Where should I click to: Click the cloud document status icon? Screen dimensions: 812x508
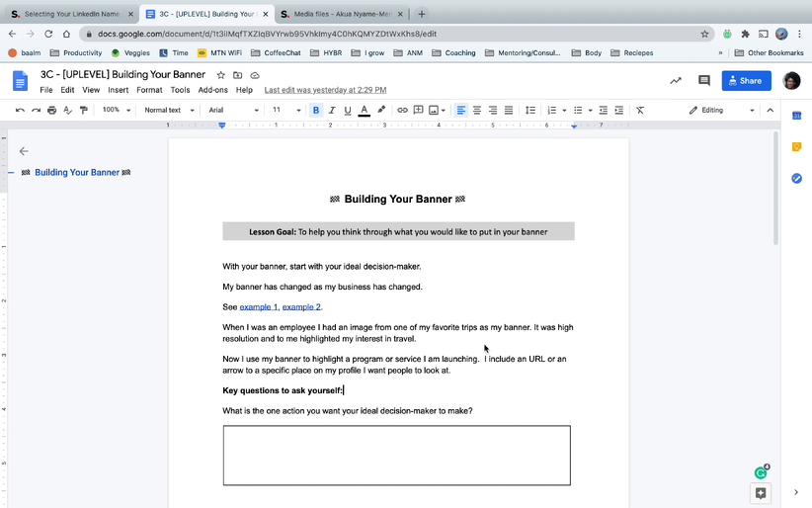[x=254, y=75]
